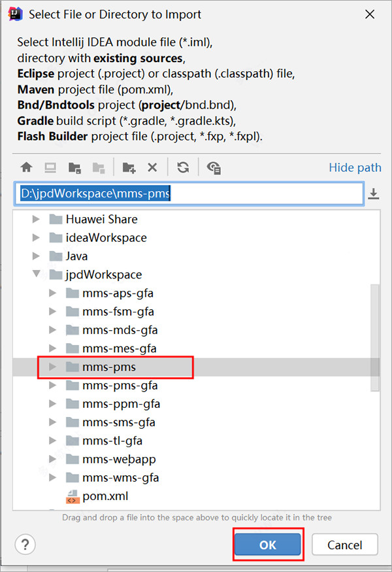Expand the ideaWorkspace folder
Viewport: 392px width, 572px height.
37,238
